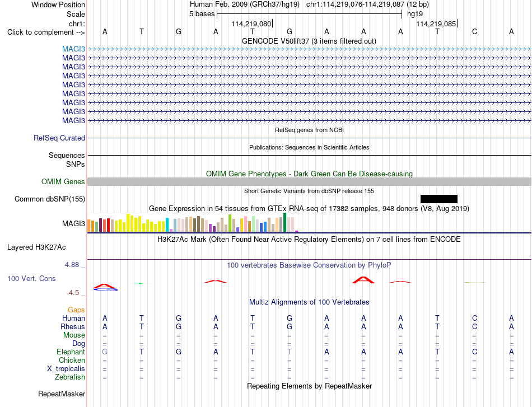Select the Rhesus alignment row label
Viewport: 532px width, 407px height.
click(73, 326)
